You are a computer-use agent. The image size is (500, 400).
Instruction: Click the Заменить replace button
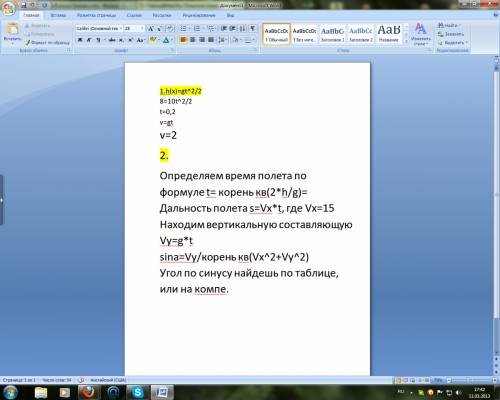point(451,34)
